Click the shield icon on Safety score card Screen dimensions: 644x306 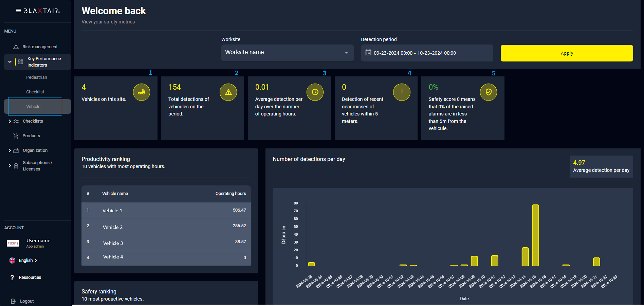pos(489,92)
